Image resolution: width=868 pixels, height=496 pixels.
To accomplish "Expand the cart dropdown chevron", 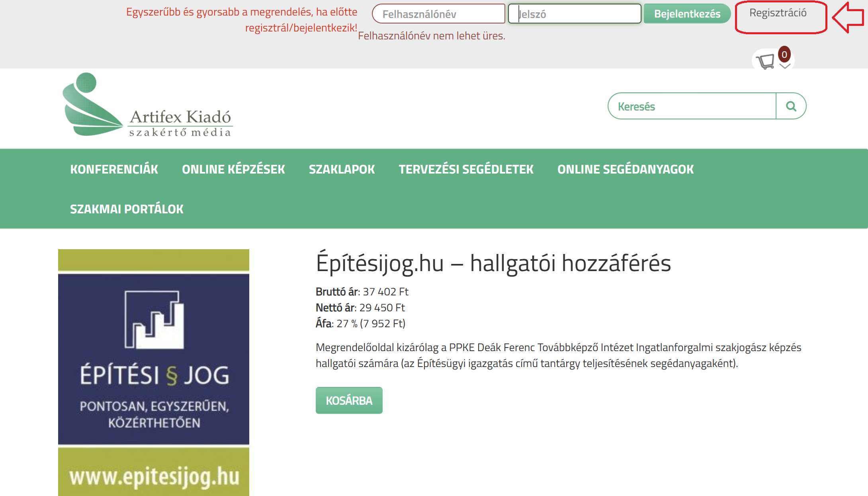I will tap(784, 66).
